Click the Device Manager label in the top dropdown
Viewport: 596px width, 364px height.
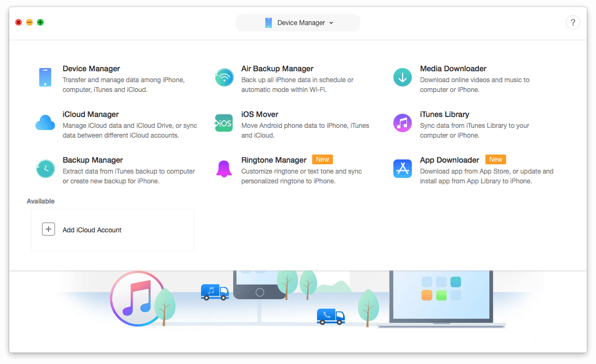[x=301, y=23]
